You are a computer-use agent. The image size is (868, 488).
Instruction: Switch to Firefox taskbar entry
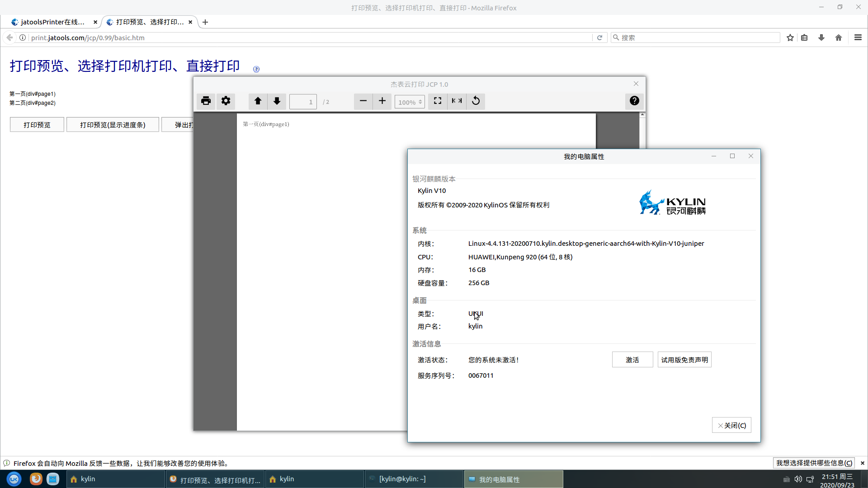[x=216, y=479]
